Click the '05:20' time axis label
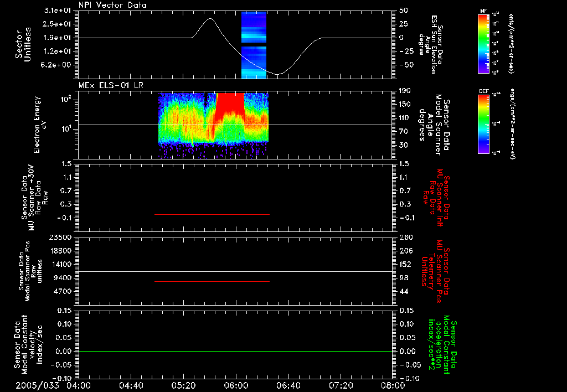The image size is (567, 392). pyautogui.click(x=183, y=385)
